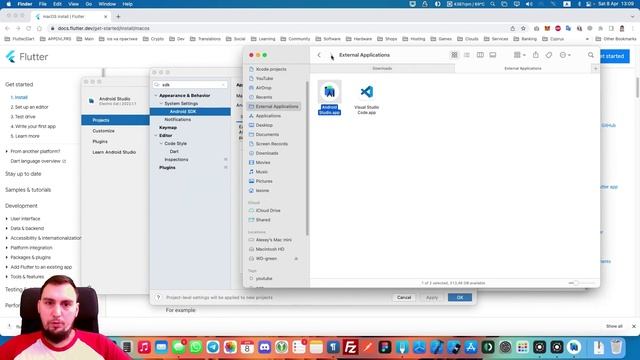Collapse Appearance & Behavior in settings tree

point(156,96)
